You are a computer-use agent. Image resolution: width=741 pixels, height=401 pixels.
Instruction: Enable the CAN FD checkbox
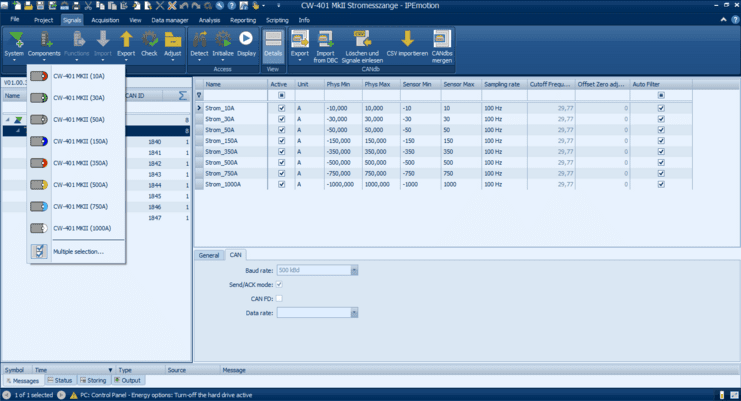tap(279, 299)
